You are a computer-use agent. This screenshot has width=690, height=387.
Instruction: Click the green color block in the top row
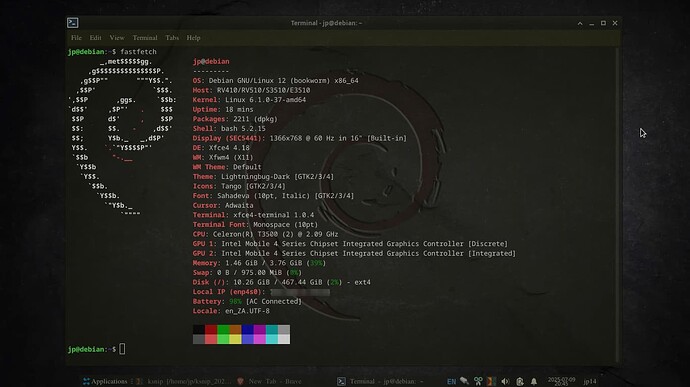tap(223, 329)
